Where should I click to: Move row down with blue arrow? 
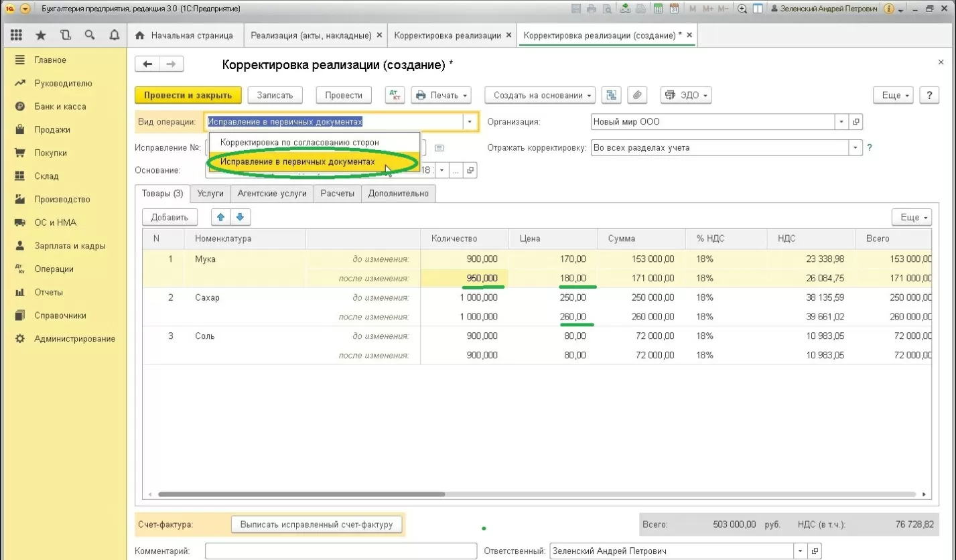[241, 217]
